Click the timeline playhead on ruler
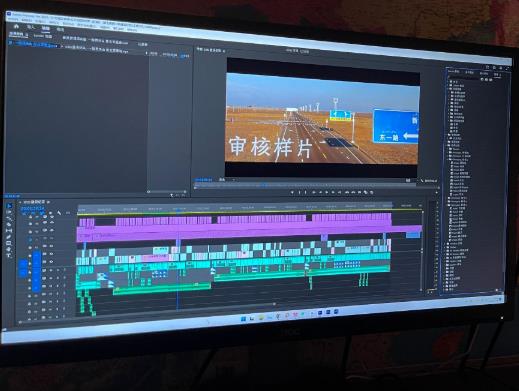Screen dimensions: 519x391 (179, 210)
